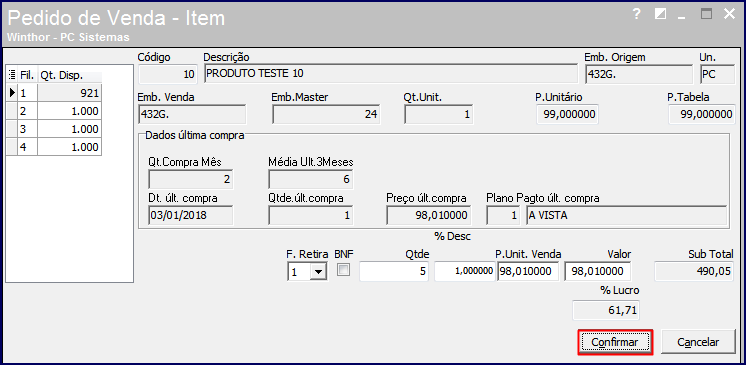Select the row indicator arrow for filial 1
Image resolution: width=746 pixels, height=365 pixels.
click(12, 93)
